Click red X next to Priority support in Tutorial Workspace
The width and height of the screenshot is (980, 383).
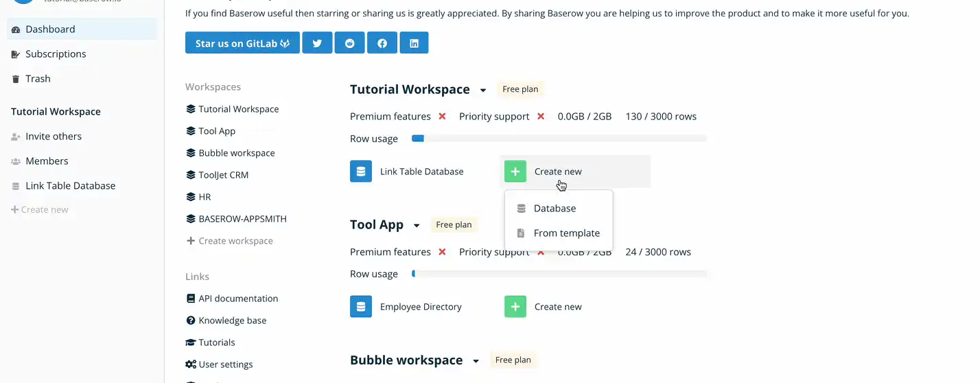(541, 117)
